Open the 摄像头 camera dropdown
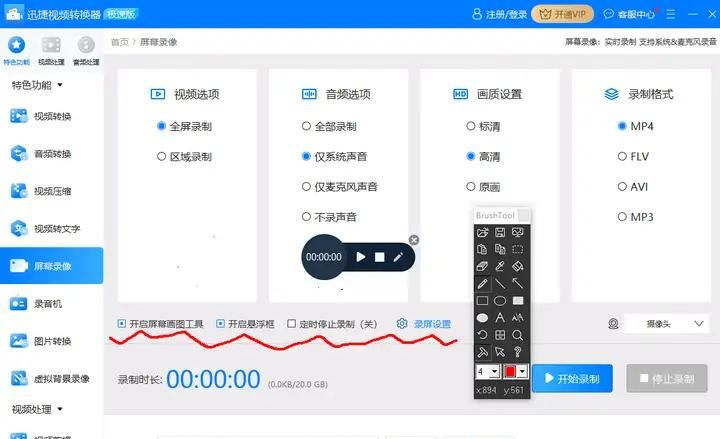This screenshot has width=720, height=439. tap(666, 324)
